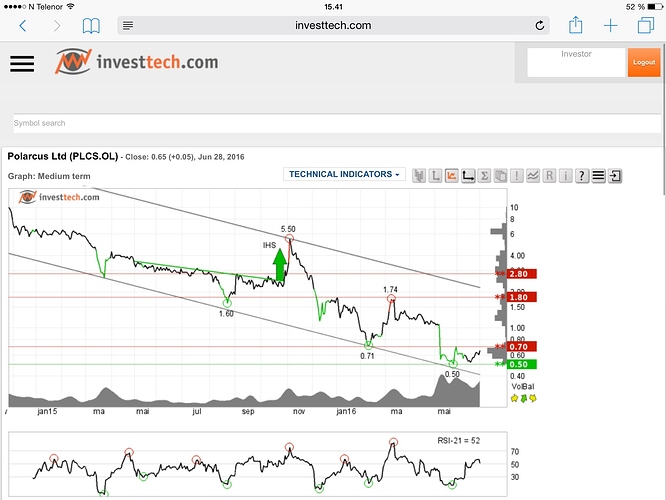
Task: Toggle the logarithmic scale L icon
Action: pyautogui.click(x=436, y=176)
